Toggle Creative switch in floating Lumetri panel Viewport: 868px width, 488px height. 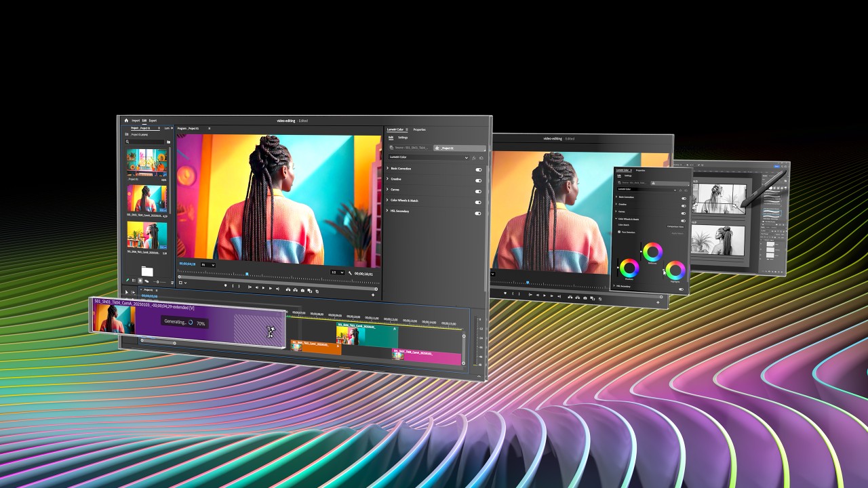(684, 206)
